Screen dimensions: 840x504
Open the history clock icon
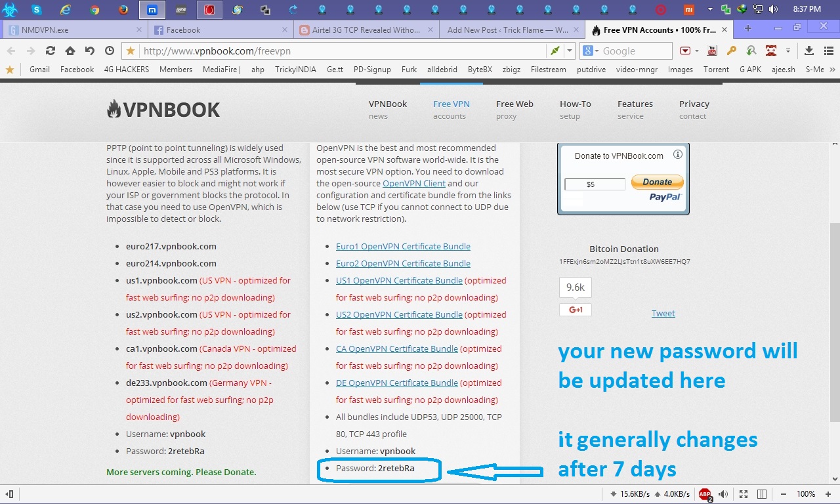coord(110,51)
